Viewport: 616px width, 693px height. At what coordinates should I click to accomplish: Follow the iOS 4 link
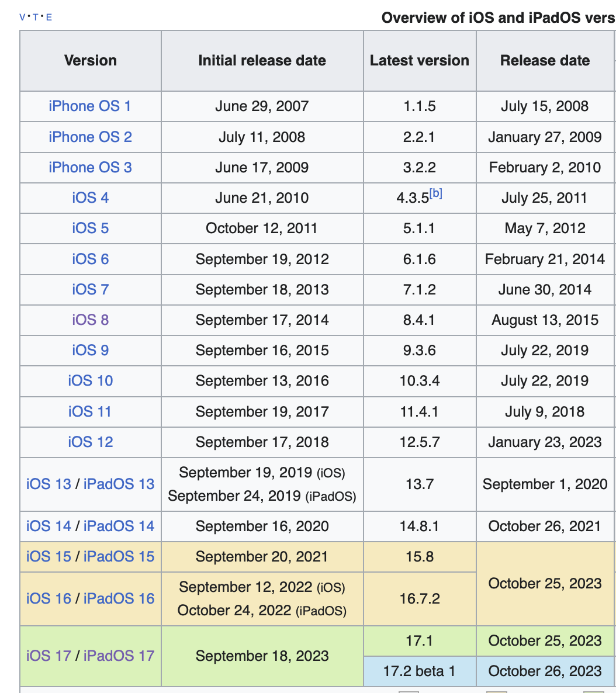[90, 198]
